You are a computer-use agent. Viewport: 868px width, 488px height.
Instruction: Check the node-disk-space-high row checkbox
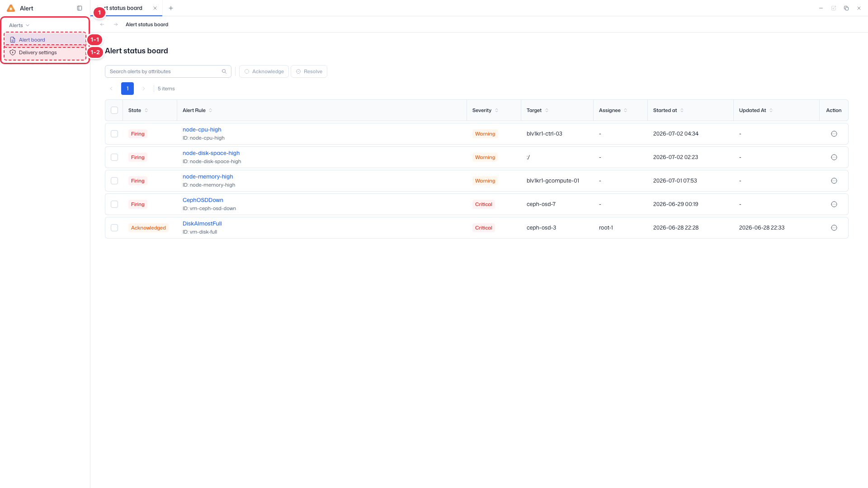tap(114, 157)
